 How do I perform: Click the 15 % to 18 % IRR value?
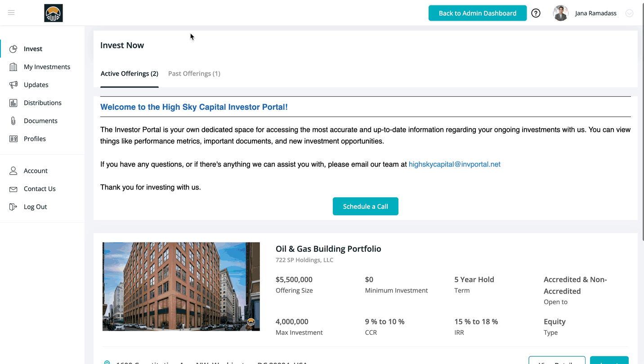tap(476, 322)
